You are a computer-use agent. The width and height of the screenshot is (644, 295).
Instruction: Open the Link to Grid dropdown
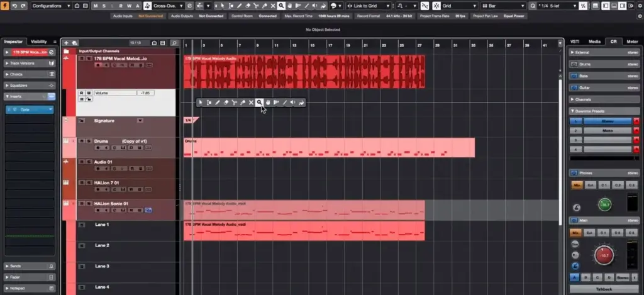coord(369,6)
